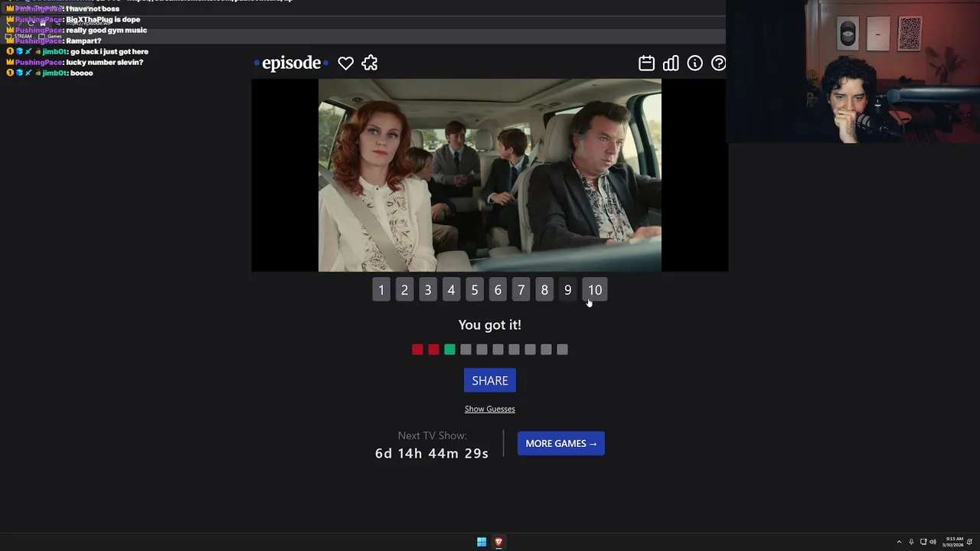This screenshot has width=980, height=551.
Task: Click the 'You got it!' message
Action: coord(490,324)
